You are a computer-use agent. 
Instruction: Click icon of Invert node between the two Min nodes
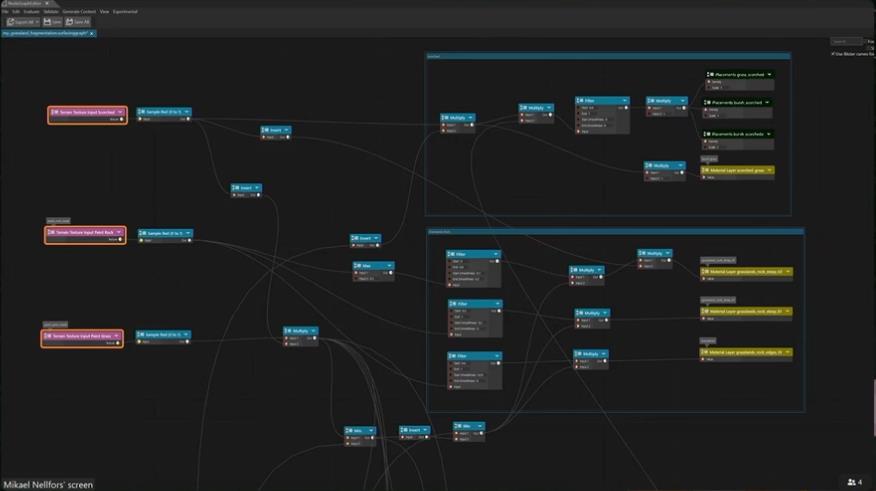pyautogui.click(x=404, y=430)
